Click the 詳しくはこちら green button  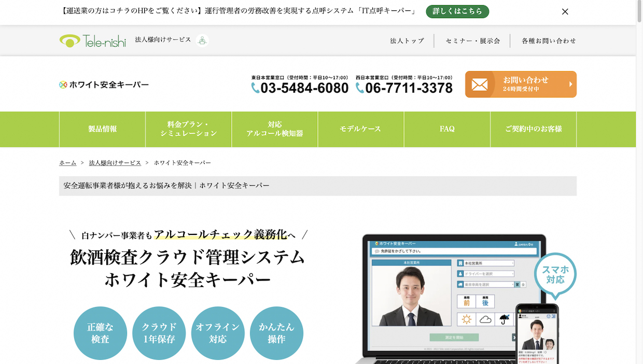(x=457, y=11)
